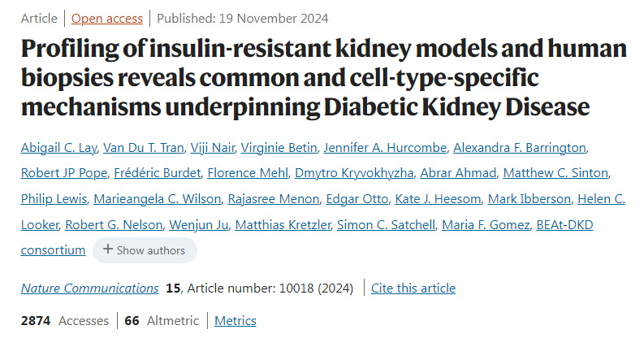Select author Matthew C. Sinton
Image resolution: width=644 pixels, height=347 pixels.
pyautogui.click(x=555, y=173)
